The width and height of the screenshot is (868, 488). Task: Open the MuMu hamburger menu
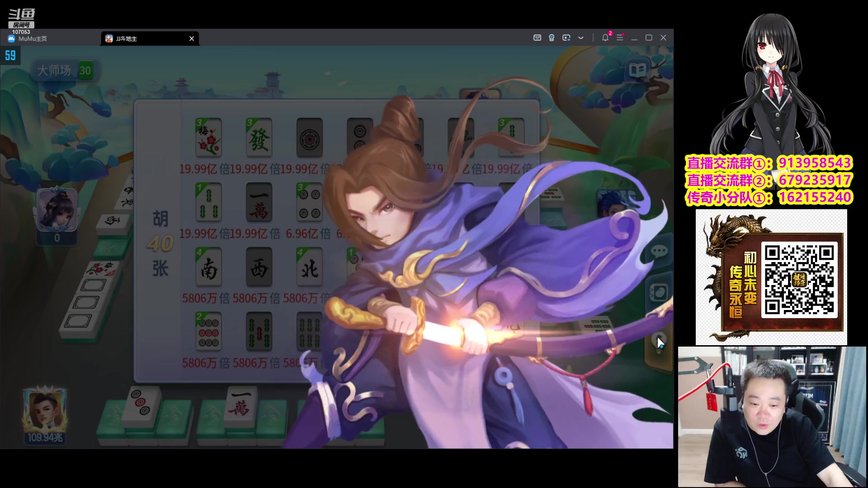620,38
